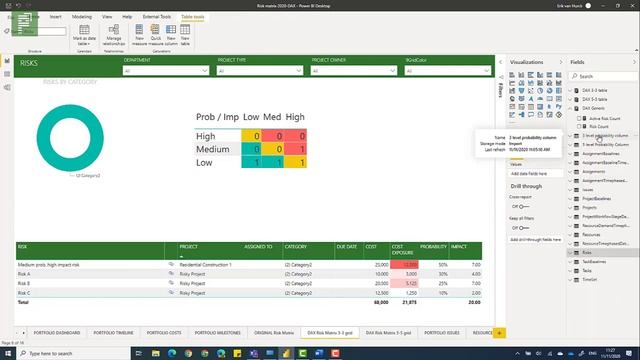Viewport: 640px width, 360px height.
Task: Click Mark as date table button
Action: (84, 35)
